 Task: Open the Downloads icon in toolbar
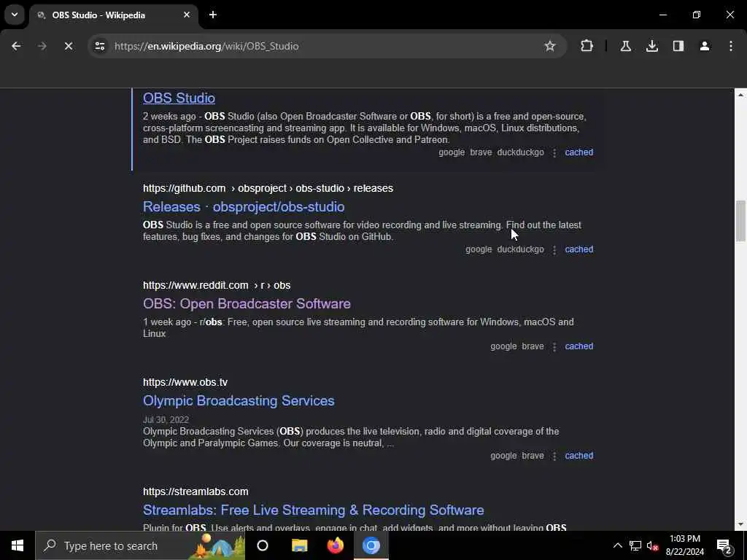click(651, 46)
